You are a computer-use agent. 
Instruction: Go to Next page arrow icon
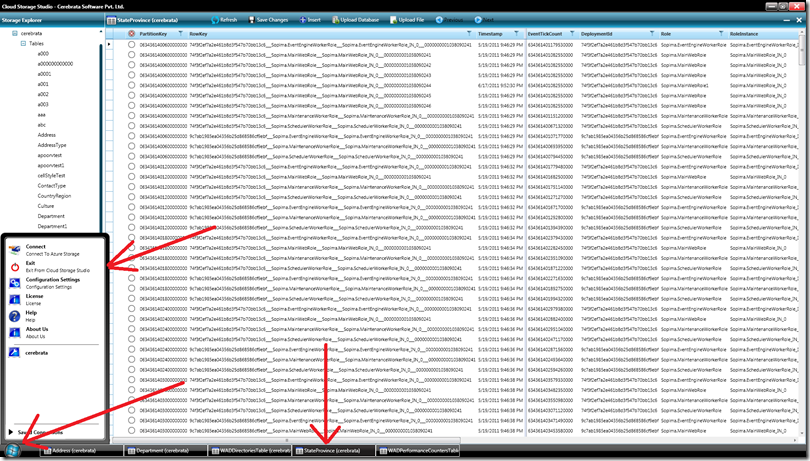(478, 20)
